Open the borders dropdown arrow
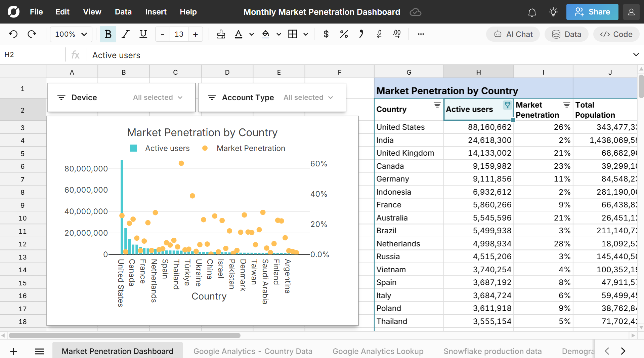This screenshot has width=644, height=358. click(306, 34)
